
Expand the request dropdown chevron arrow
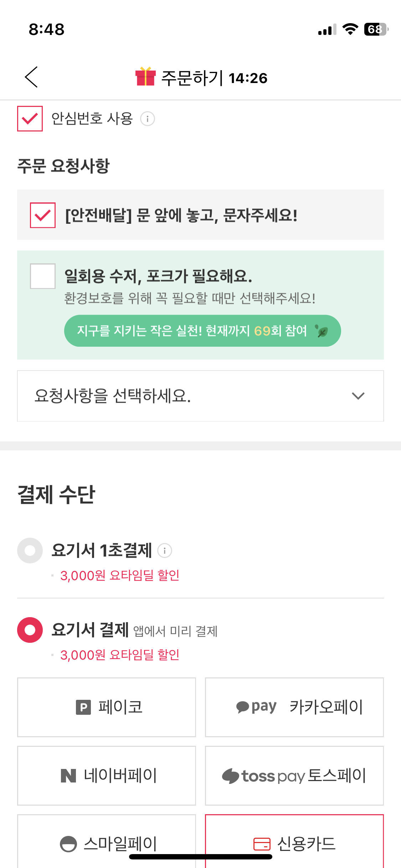click(x=358, y=396)
